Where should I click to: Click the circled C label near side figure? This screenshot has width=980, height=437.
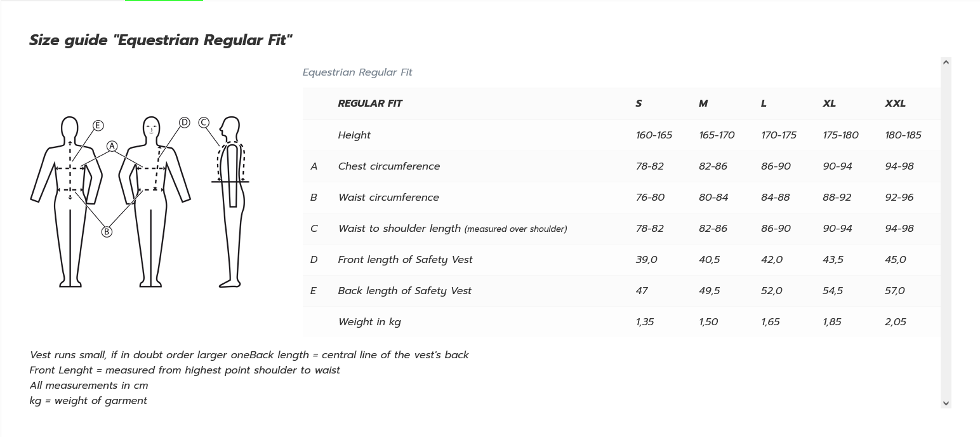click(x=204, y=122)
